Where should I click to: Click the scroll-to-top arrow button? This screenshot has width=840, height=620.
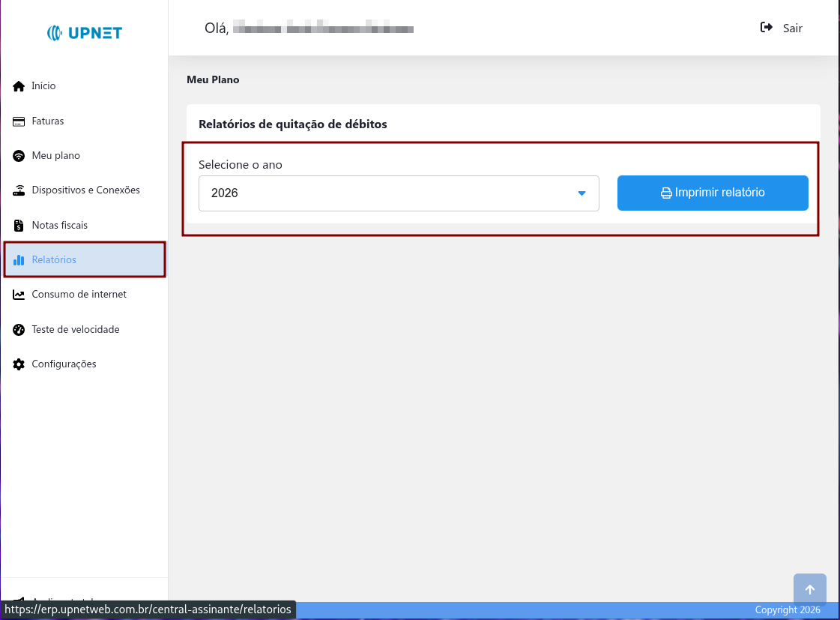click(809, 590)
